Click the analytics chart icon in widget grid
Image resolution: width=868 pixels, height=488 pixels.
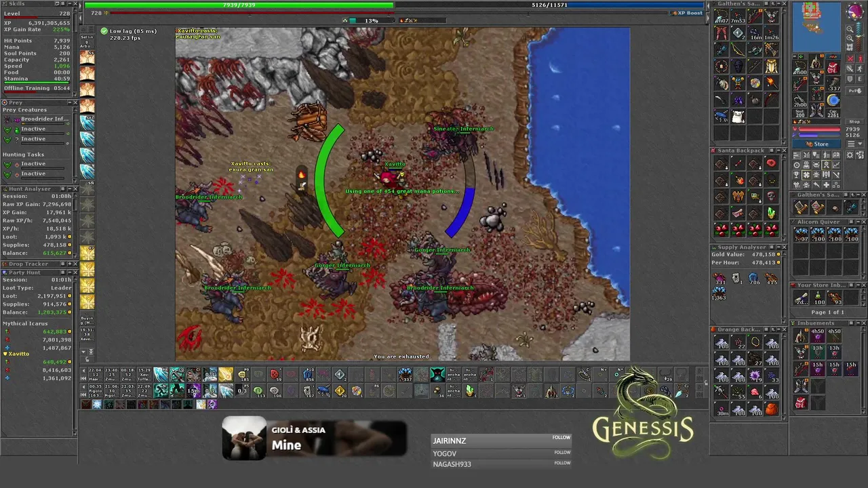tap(836, 165)
